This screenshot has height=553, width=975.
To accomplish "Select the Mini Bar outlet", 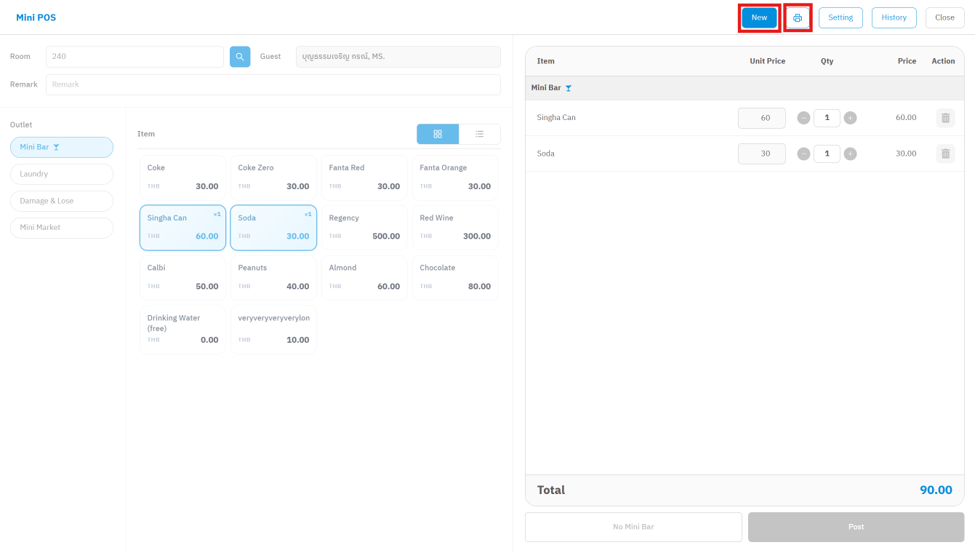I will click(62, 147).
